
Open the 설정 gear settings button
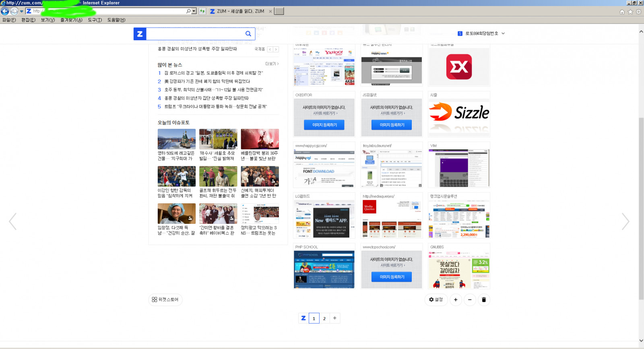pos(436,299)
